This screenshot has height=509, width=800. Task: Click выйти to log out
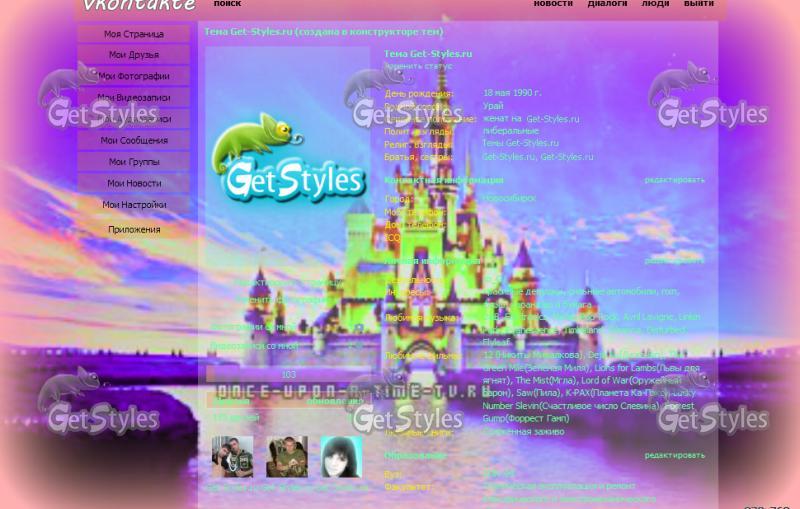698,4
